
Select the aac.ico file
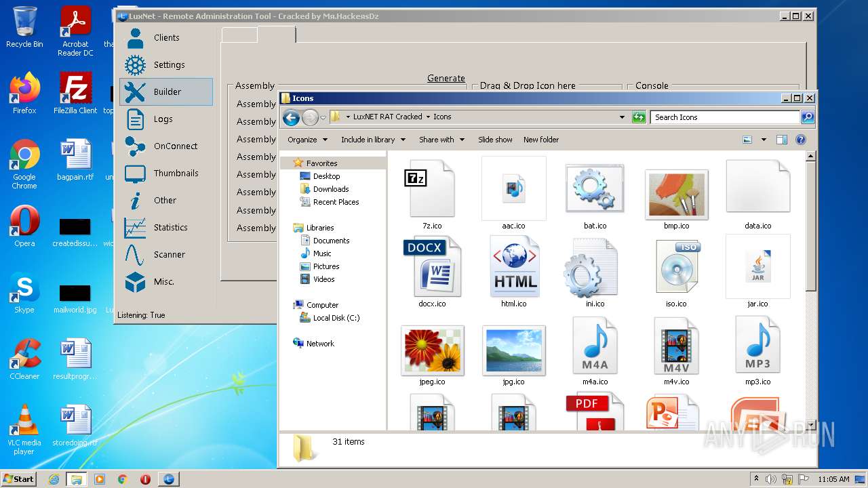point(513,193)
